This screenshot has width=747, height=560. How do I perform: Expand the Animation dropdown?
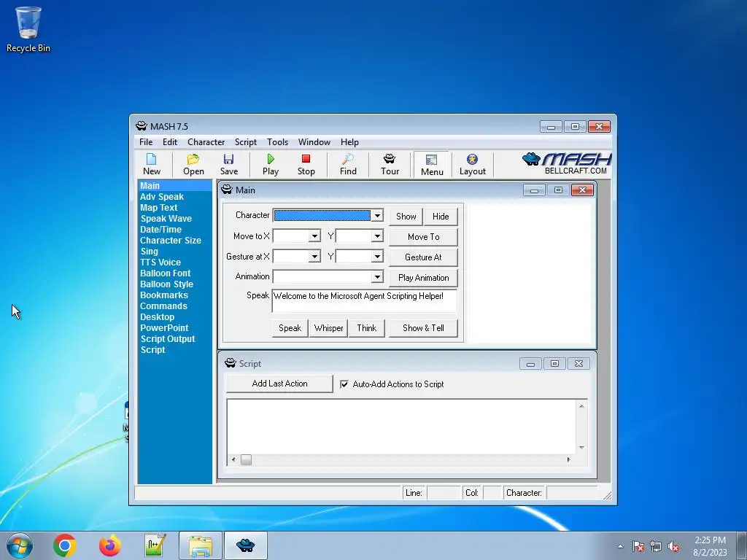[x=377, y=276]
